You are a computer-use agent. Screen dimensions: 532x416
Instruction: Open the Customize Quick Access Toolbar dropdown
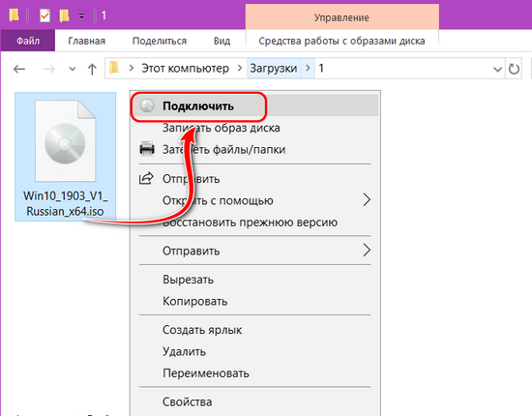(82, 15)
